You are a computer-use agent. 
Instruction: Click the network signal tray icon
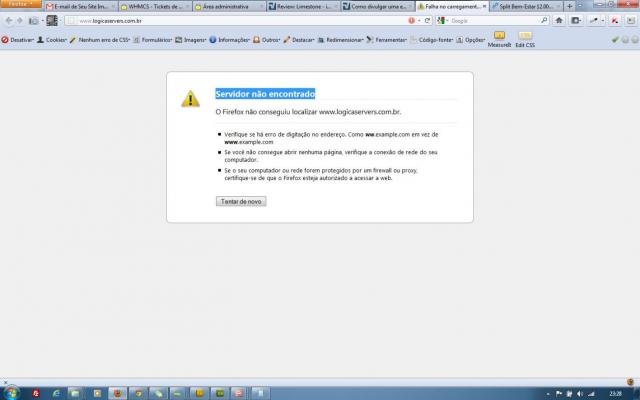click(591, 393)
